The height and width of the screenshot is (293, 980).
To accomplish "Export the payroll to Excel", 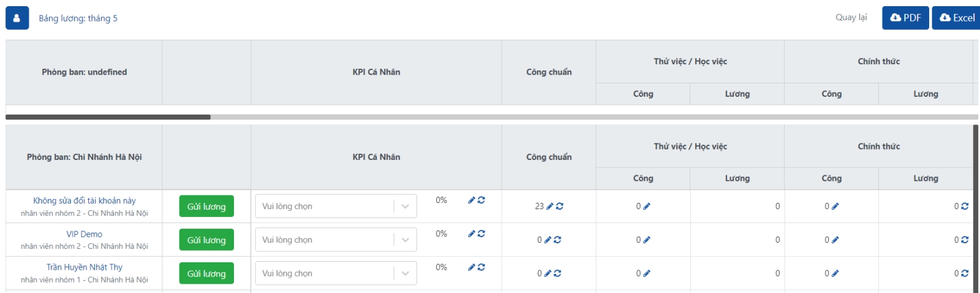I will 957,18.
